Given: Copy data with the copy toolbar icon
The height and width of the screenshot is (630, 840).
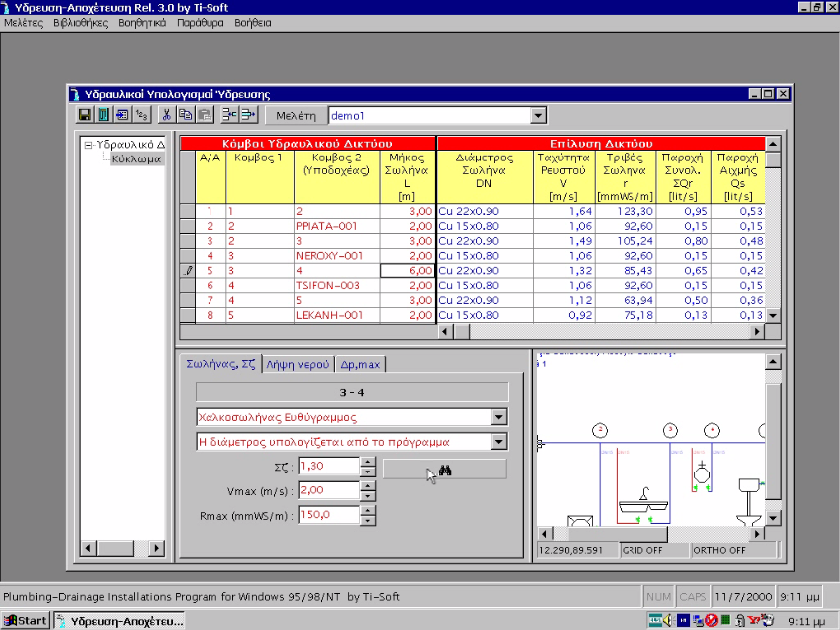Looking at the screenshot, I should point(186,114).
